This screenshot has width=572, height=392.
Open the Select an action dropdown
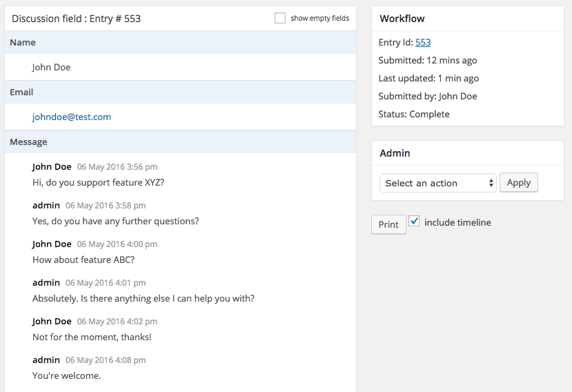tap(437, 183)
